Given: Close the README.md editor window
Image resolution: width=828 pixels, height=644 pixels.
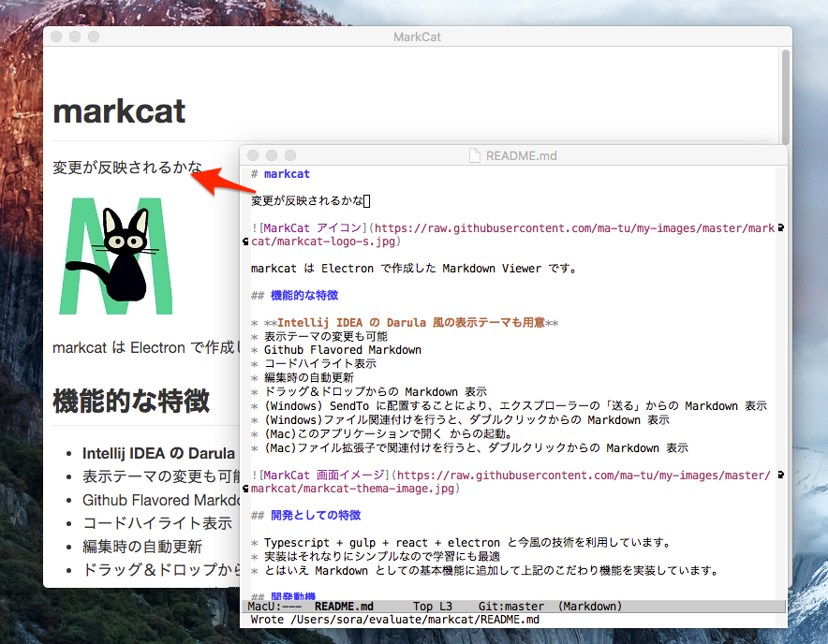Looking at the screenshot, I should pos(254,155).
